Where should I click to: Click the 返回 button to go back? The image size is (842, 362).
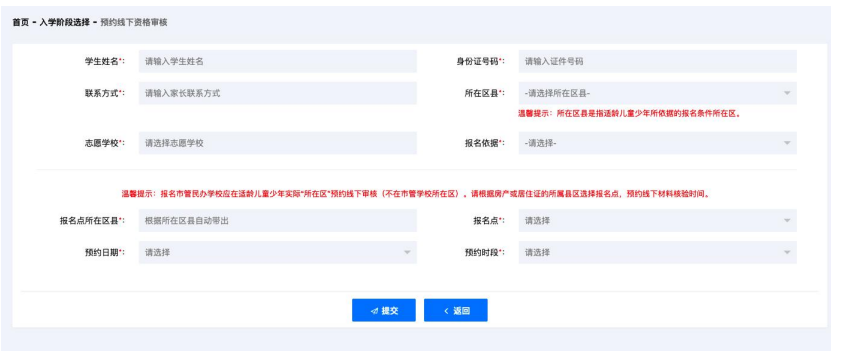(455, 310)
